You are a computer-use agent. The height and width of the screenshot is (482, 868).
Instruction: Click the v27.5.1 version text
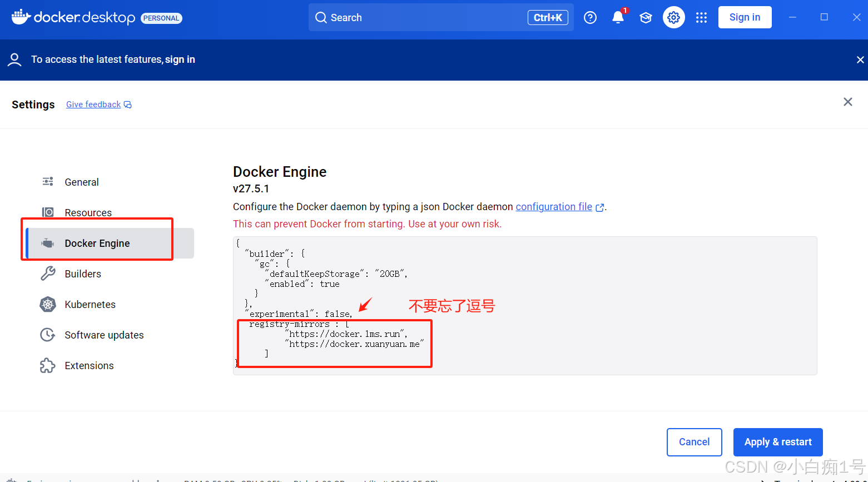(251, 188)
